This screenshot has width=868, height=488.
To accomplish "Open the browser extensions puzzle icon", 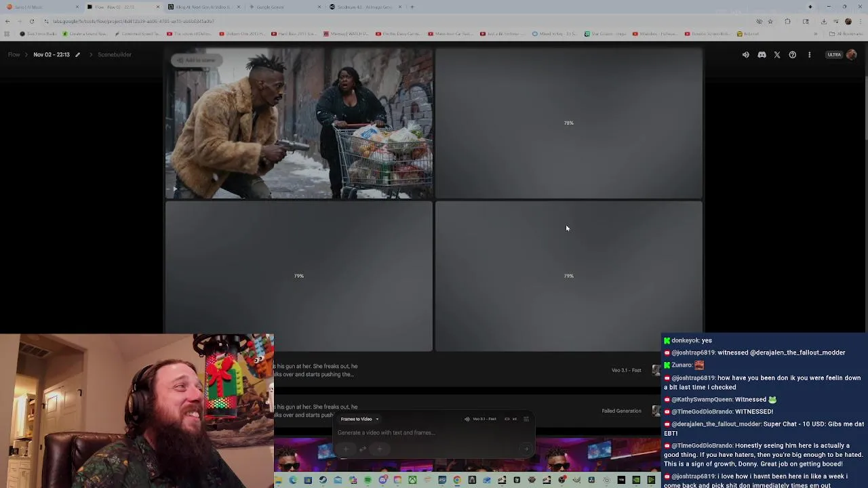I will (787, 21).
